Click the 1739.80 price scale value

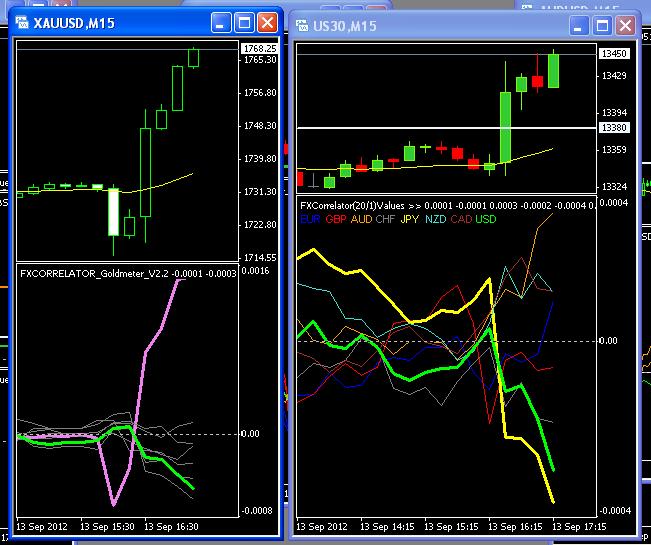[260, 159]
